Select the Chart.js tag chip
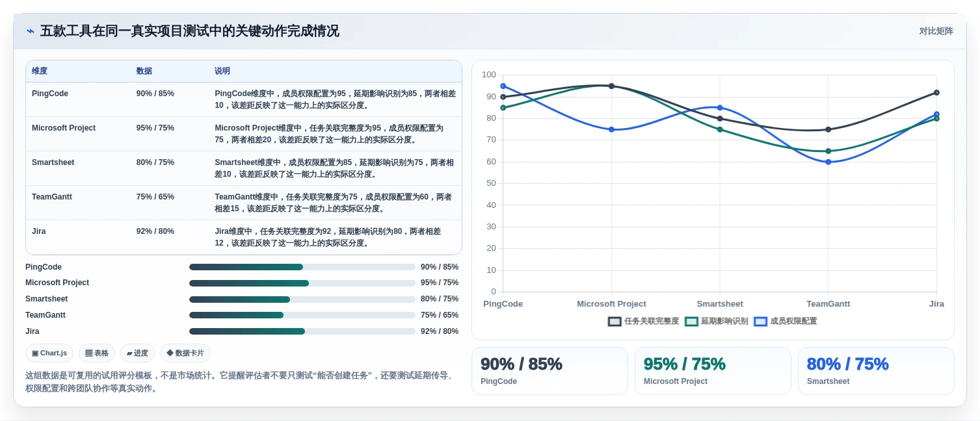Image resolution: width=980 pixels, height=421 pixels. (x=49, y=353)
